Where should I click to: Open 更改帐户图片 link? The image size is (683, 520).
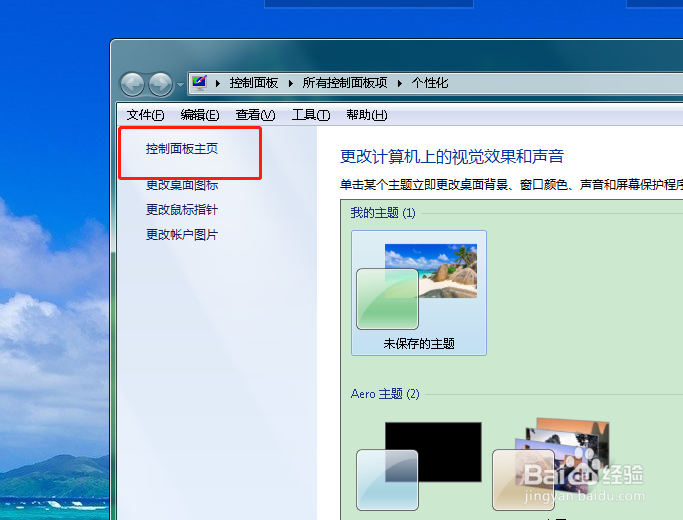pyautogui.click(x=182, y=235)
